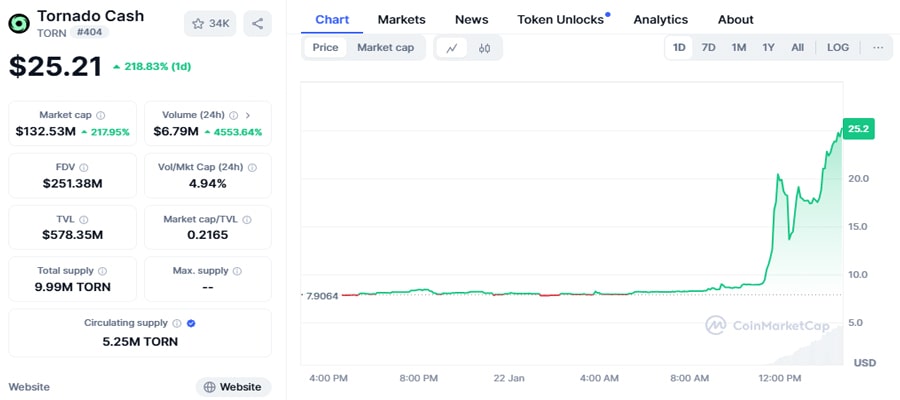Open the Chart tab

point(332,20)
